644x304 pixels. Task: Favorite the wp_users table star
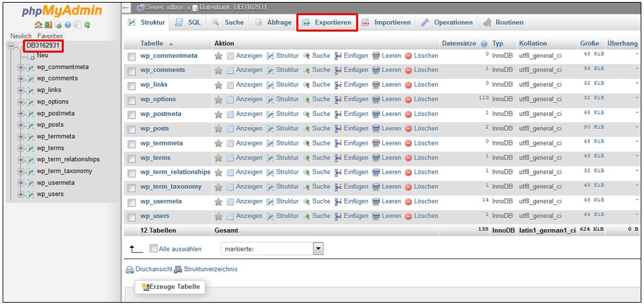pos(218,216)
